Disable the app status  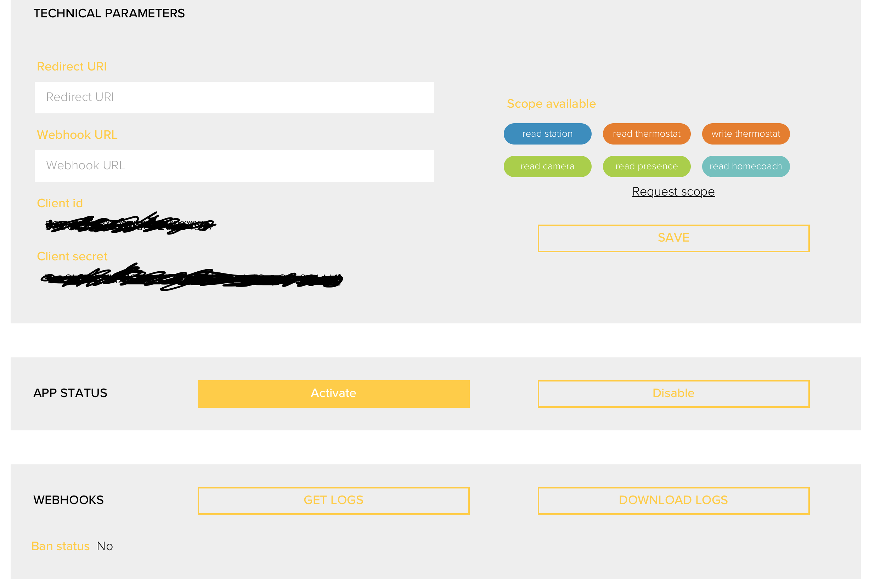pyautogui.click(x=673, y=394)
